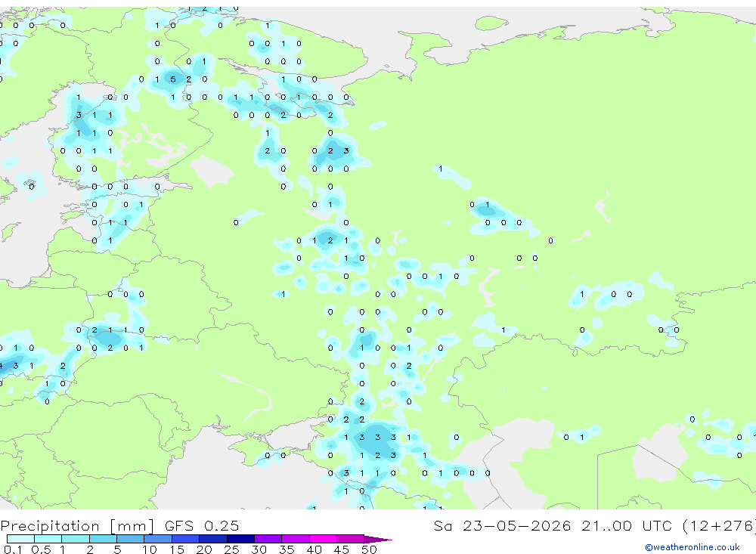Click the "(12+276)" forecast offset text

click(719, 525)
